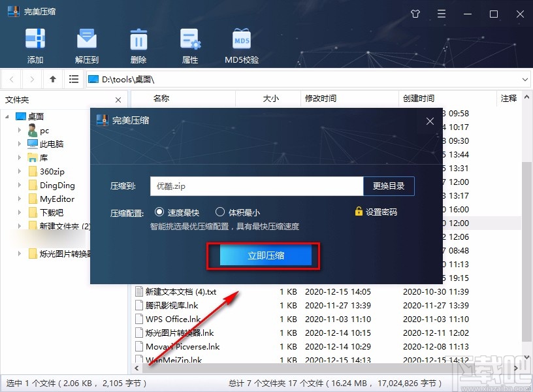Expand the 此电脑 tree node
This screenshot has height=392, width=533.
coord(20,144)
